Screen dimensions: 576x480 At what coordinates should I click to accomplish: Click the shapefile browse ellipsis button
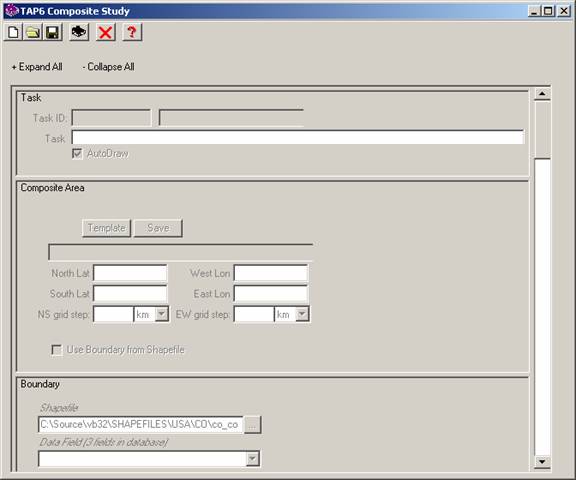tap(252, 425)
